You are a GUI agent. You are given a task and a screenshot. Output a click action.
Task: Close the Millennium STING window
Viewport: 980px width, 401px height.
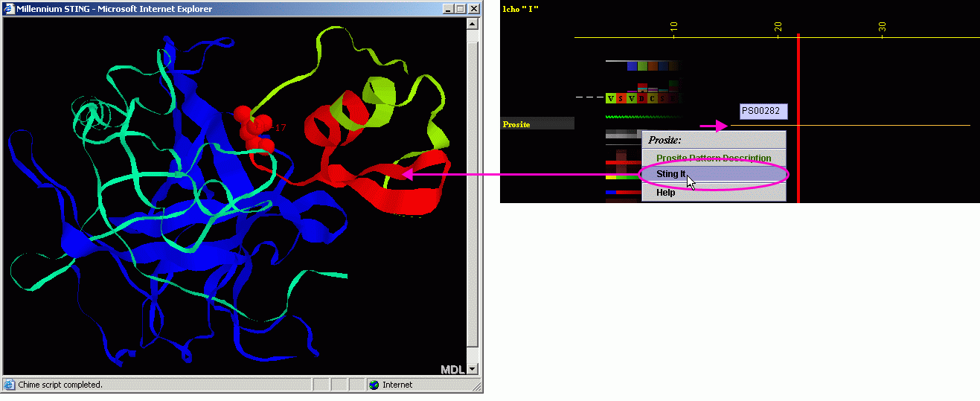point(474,9)
